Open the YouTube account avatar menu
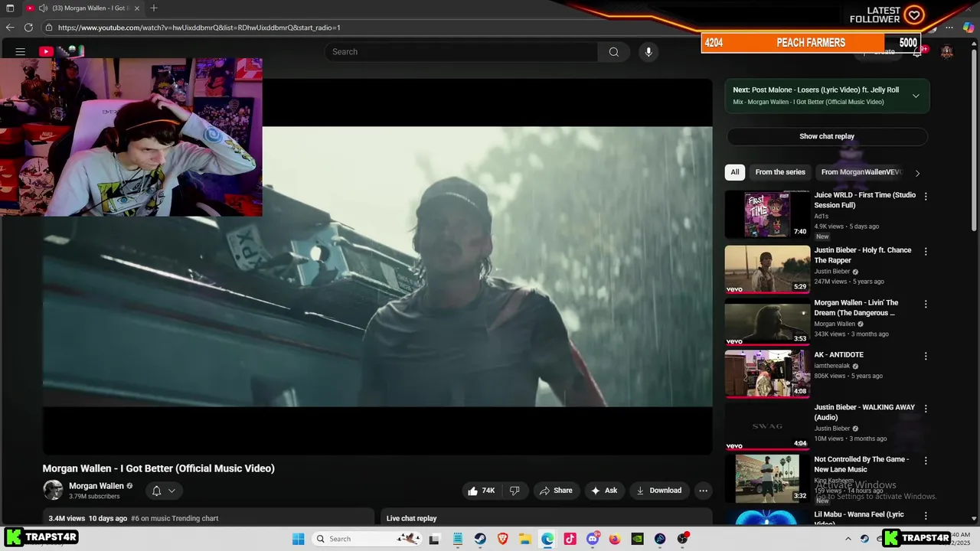This screenshot has width=980, height=551. pos(947,52)
